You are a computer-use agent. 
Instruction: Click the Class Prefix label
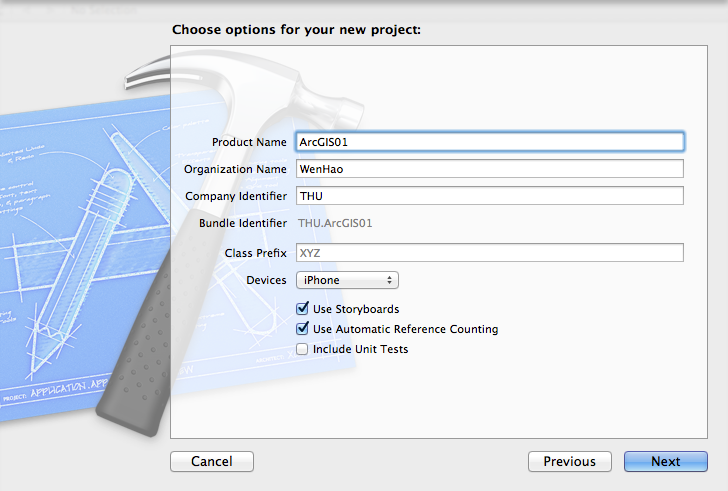coord(256,253)
